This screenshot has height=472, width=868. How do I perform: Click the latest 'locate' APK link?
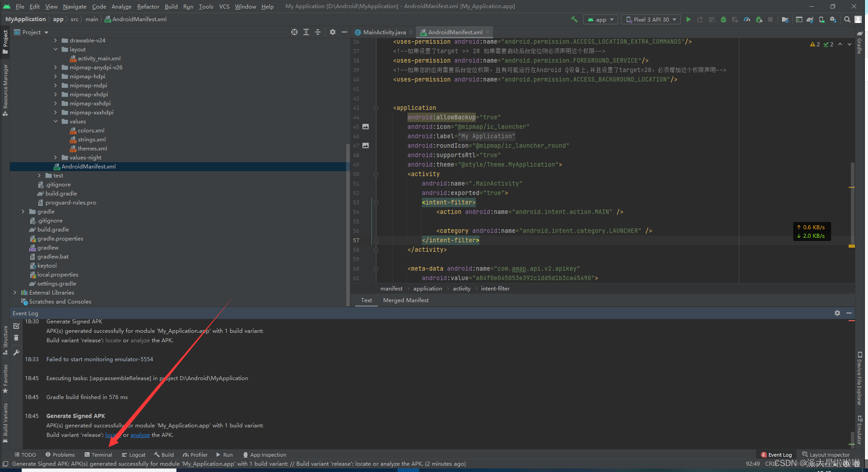(x=113, y=435)
